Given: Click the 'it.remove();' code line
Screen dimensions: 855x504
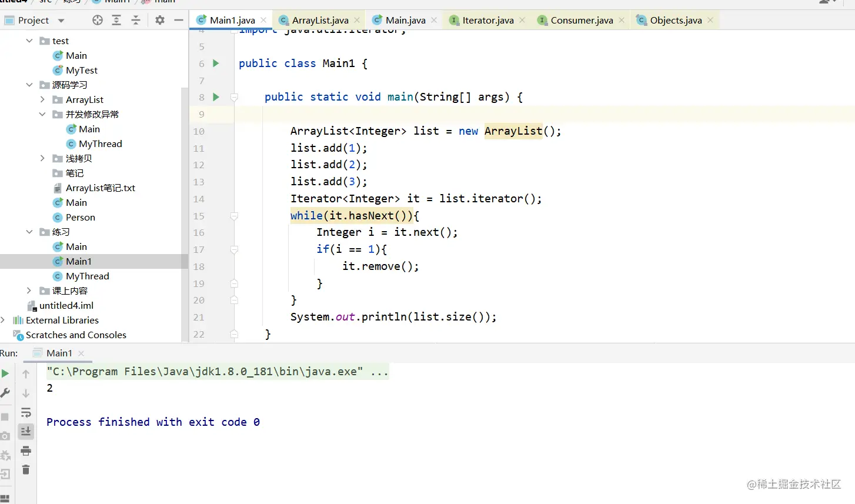Looking at the screenshot, I should point(380,266).
